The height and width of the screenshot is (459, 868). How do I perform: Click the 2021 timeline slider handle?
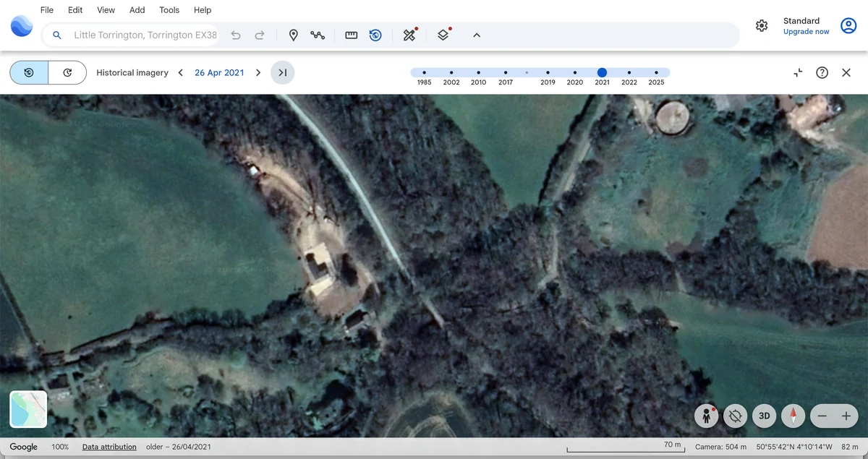point(602,72)
